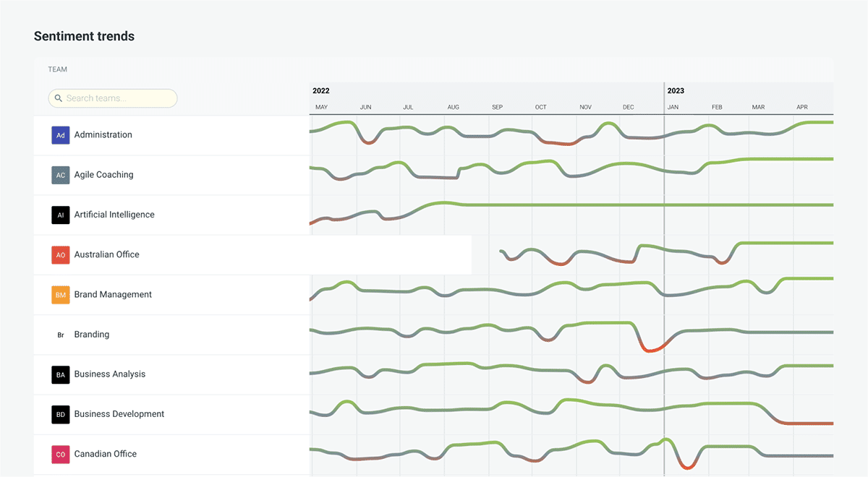The width and height of the screenshot is (868, 477).
Task: Click the Brand Management BM badge
Action: (x=61, y=295)
